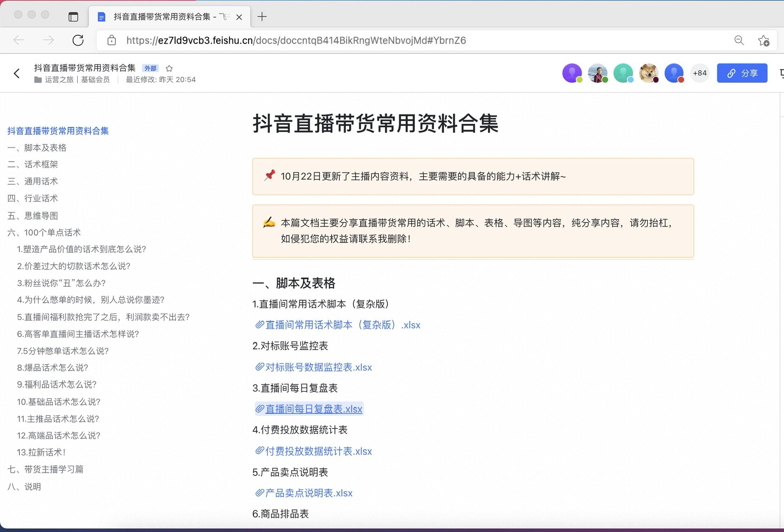Click the browser sidebar toggle icon
Viewport: 784px width, 532px height.
point(73,17)
